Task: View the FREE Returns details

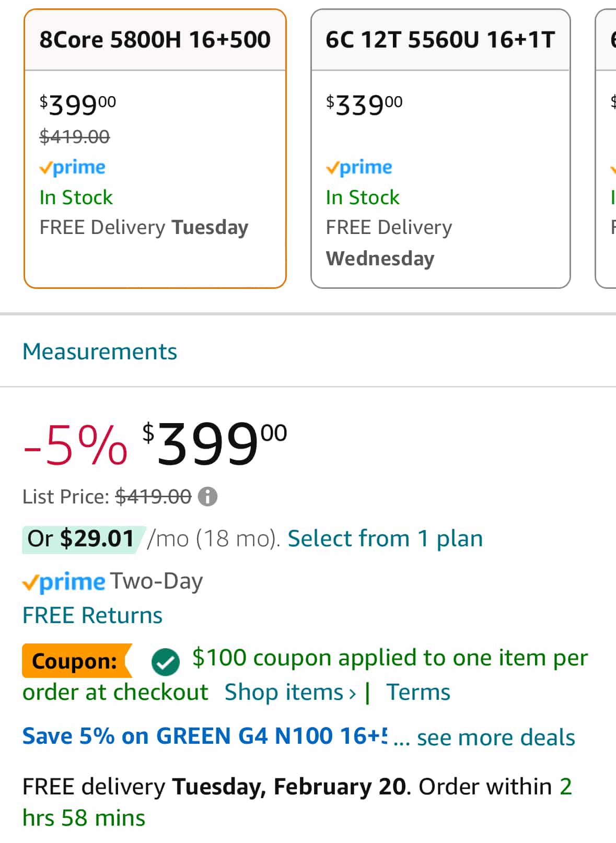Action: pos(92,615)
